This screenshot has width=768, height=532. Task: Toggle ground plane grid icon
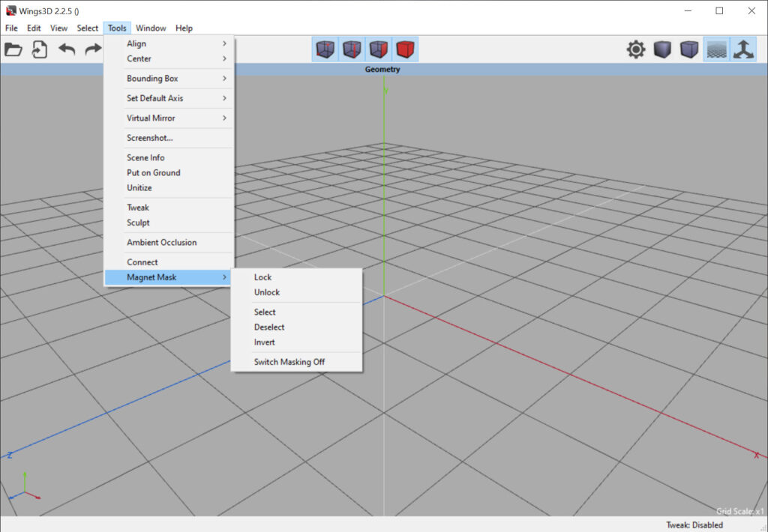point(716,49)
